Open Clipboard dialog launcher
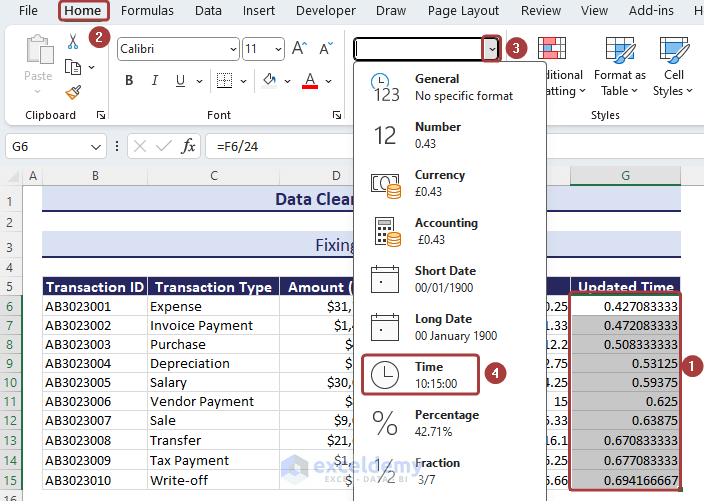Viewport: 704px width, 501px height. [101, 115]
